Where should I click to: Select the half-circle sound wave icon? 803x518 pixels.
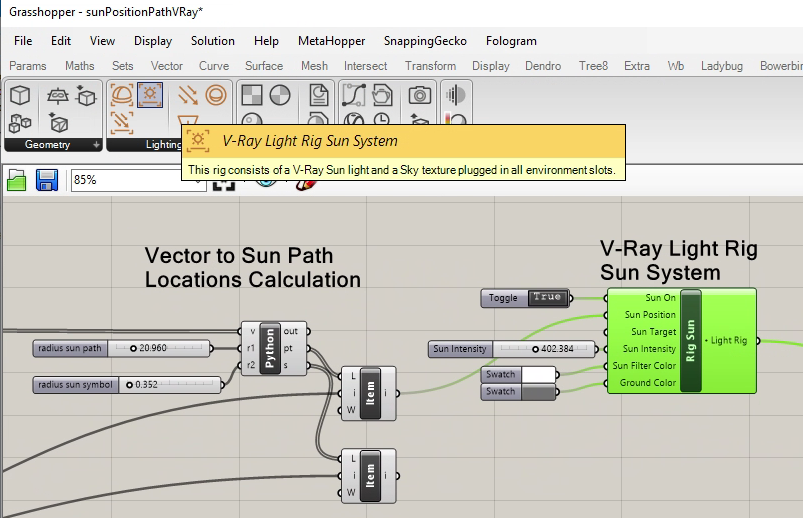(455, 95)
